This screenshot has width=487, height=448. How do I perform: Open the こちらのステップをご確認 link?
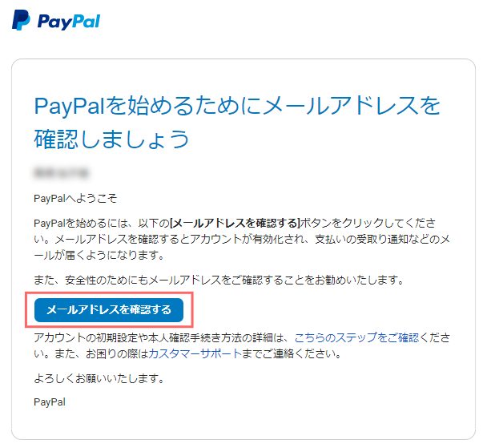[x=356, y=337]
